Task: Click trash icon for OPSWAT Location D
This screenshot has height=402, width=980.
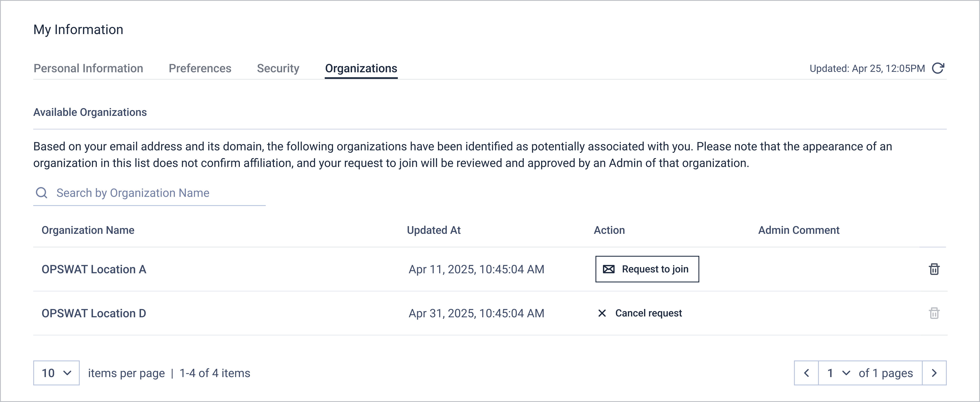Action: coord(934,313)
